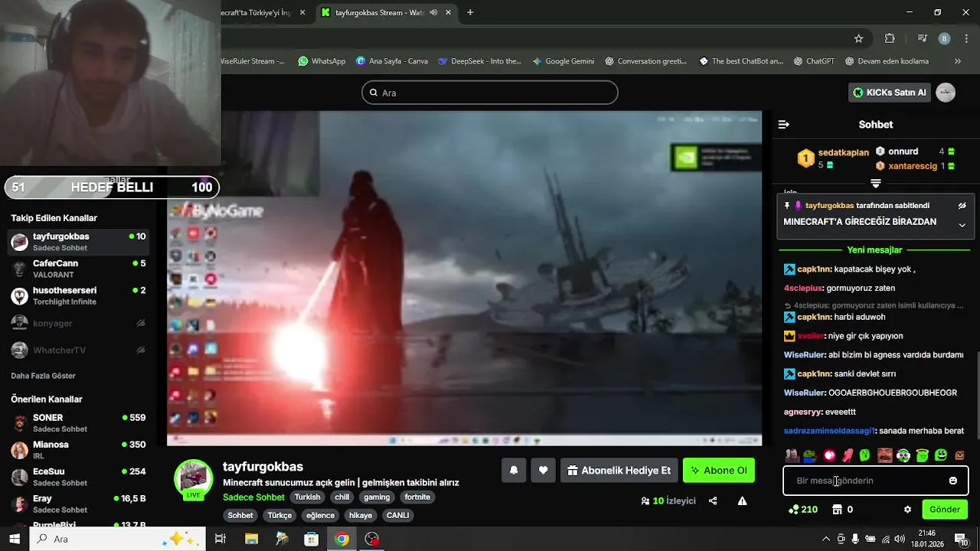Insert the green headphones emote

point(903,455)
